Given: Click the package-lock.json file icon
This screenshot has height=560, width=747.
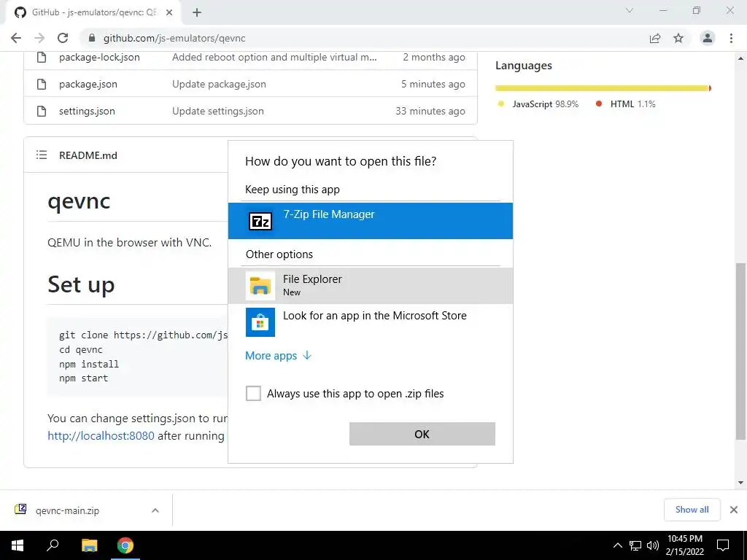Looking at the screenshot, I should pyautogui.click(x=42, y=57).
